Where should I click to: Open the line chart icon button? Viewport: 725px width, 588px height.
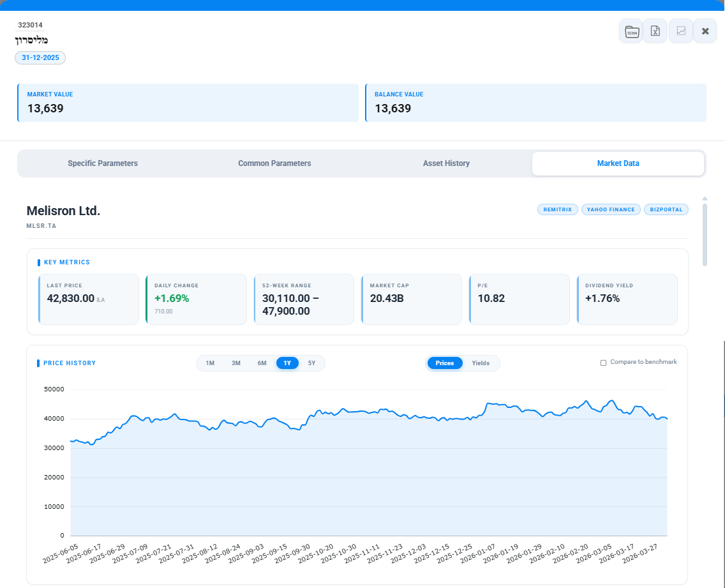click(681, 31)
